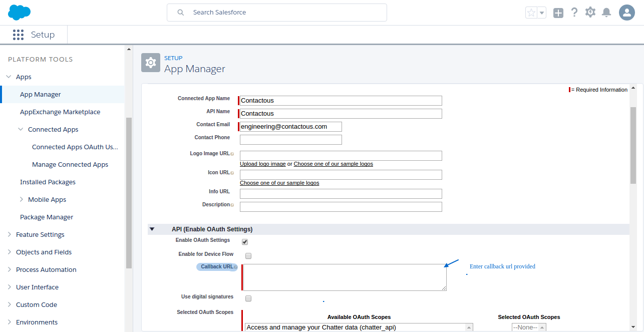Click the API Name field
The image size is (644, 332).
[341, 114]
